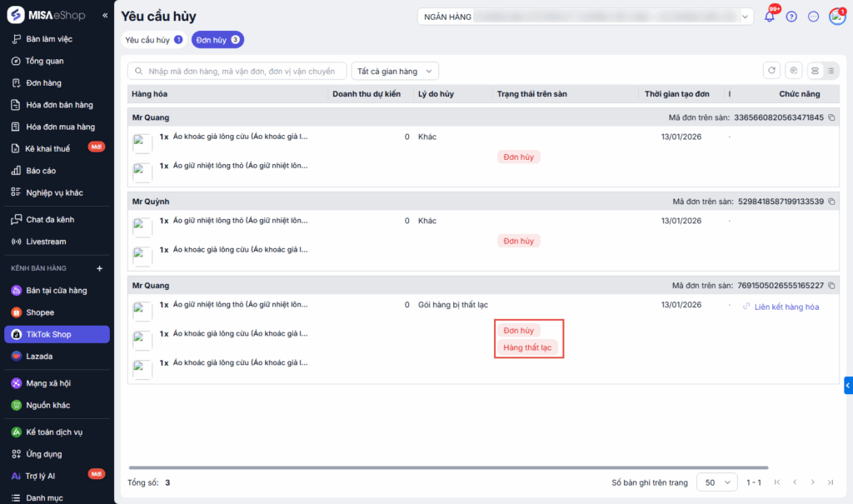This screenshot has height=504, width=853.
Task: Click Lý do hủy column header
Action: tap(436, 94)
